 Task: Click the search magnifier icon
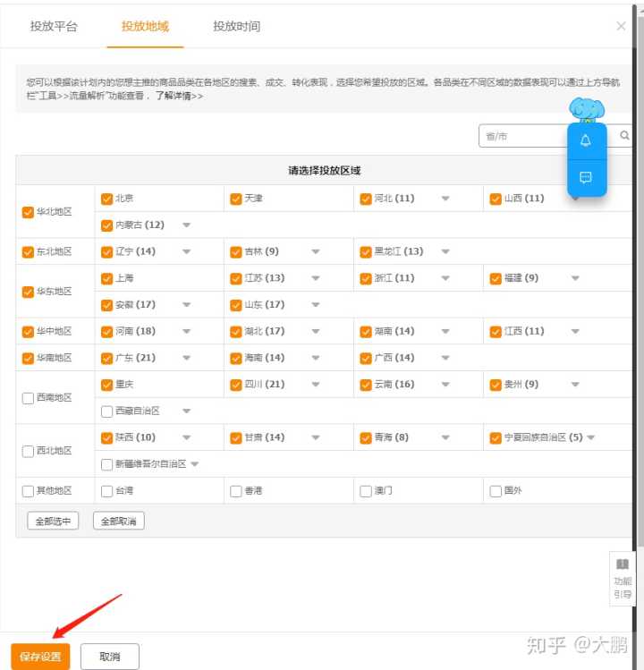625,136
